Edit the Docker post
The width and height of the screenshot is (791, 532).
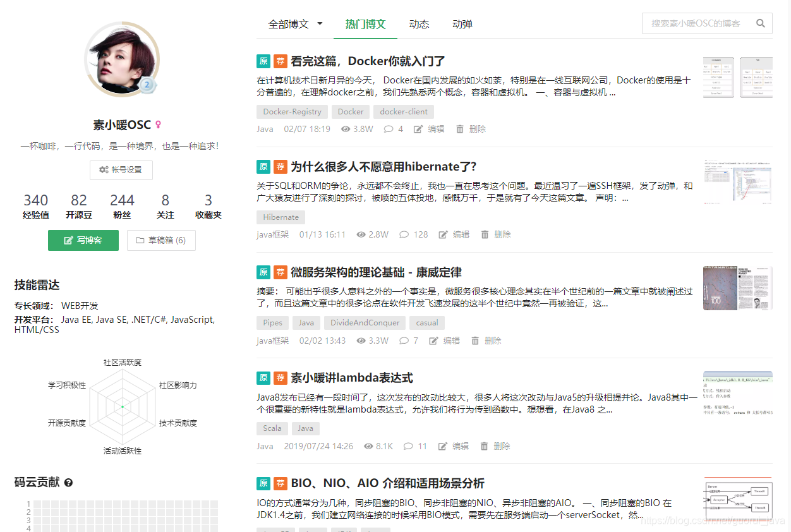point(429,129)
